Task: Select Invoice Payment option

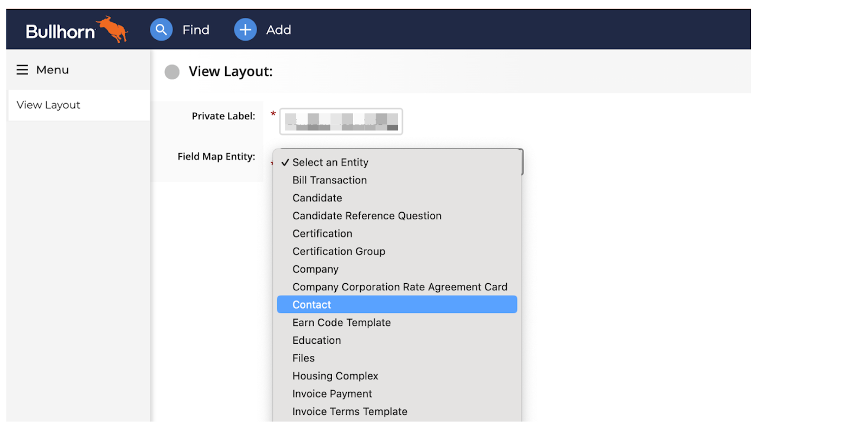Action: (x=332, y=394)
